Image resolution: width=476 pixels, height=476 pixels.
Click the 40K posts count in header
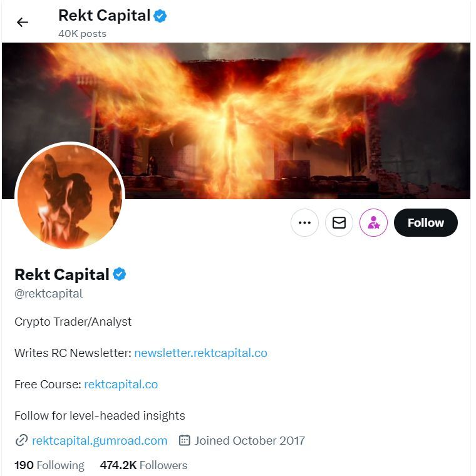[82, 34]
